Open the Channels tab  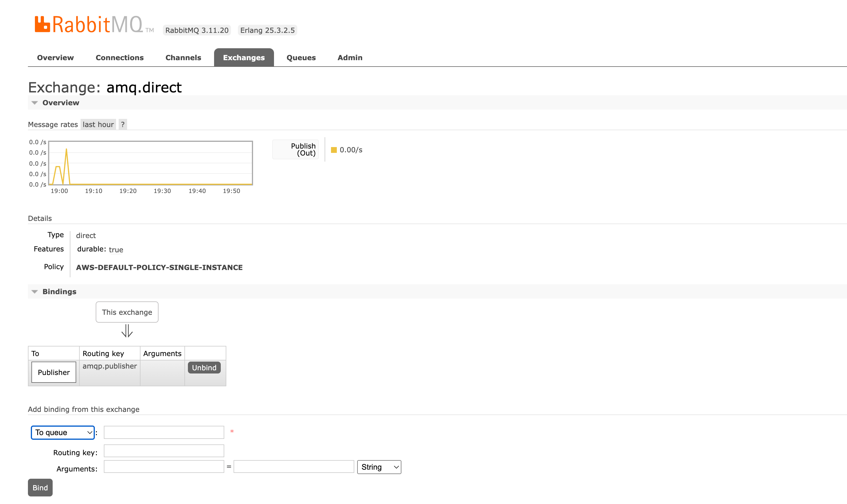tap(183, 57)
